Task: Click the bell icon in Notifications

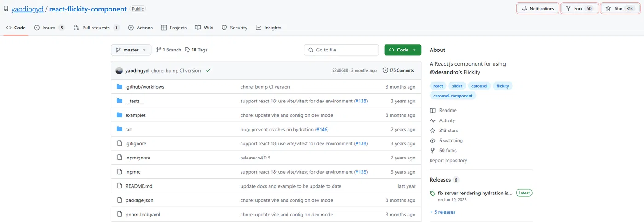Action: coord(524,8)
